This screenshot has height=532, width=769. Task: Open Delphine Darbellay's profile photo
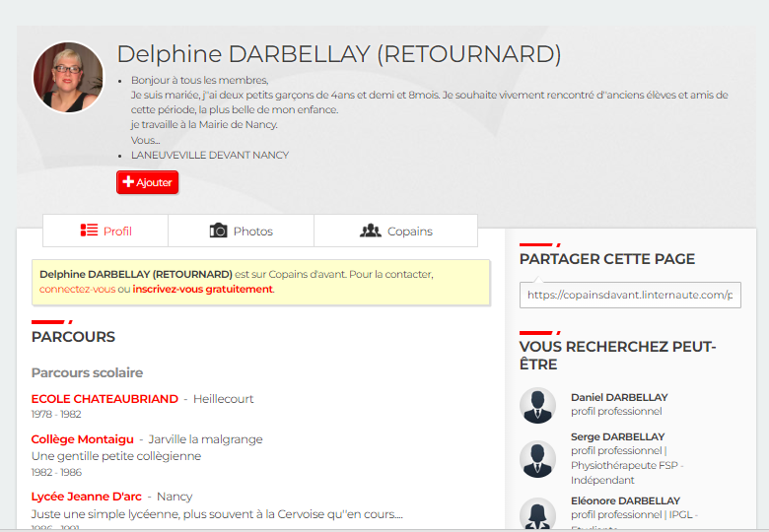tap(69, 78)
